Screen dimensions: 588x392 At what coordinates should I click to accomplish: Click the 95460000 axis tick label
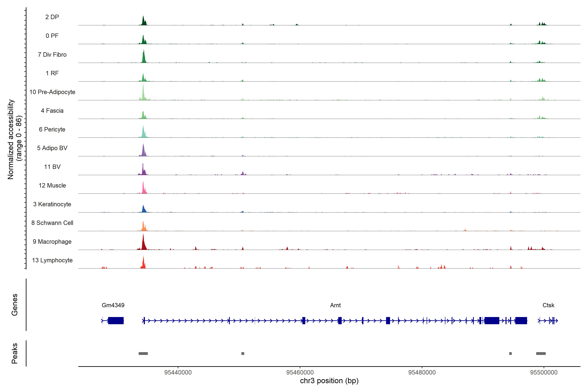coord(300,372)
